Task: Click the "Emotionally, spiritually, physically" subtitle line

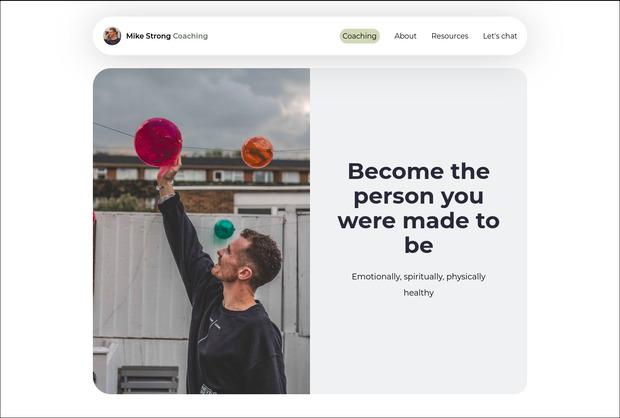Action: pyautogui.click(x=418, y=276)
